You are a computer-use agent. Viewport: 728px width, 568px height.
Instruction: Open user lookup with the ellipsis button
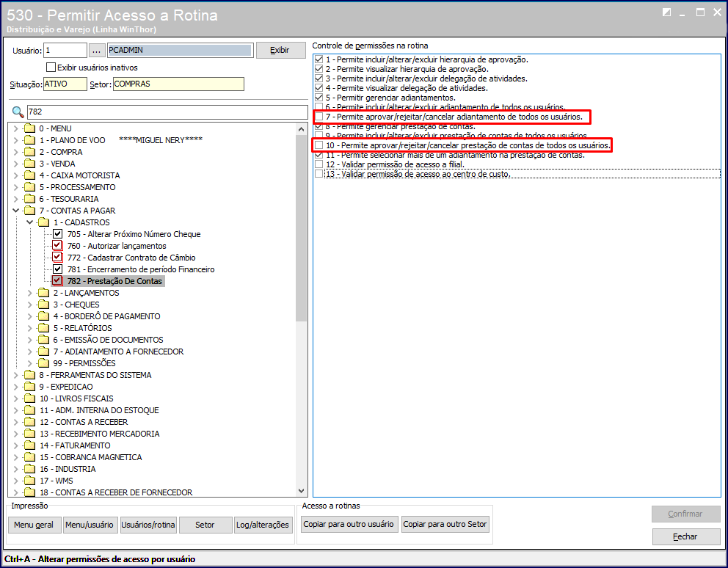click(96, 50)
